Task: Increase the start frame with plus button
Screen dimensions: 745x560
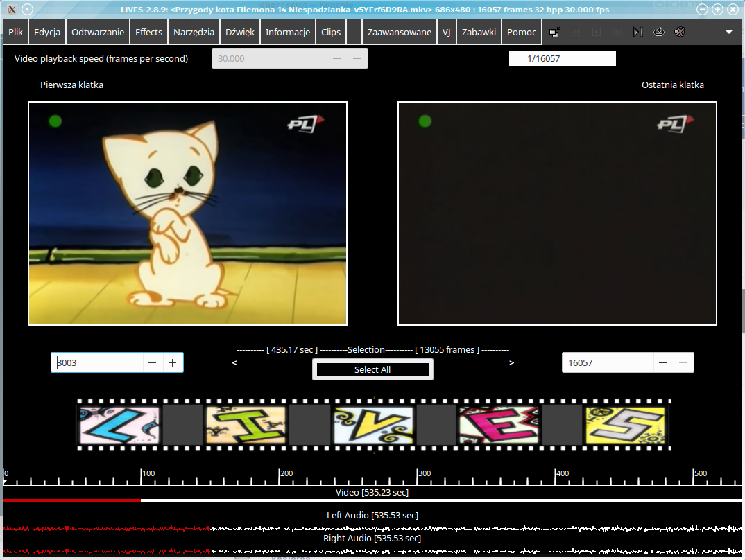Action: pyautogui.click(x=173, y=362)
